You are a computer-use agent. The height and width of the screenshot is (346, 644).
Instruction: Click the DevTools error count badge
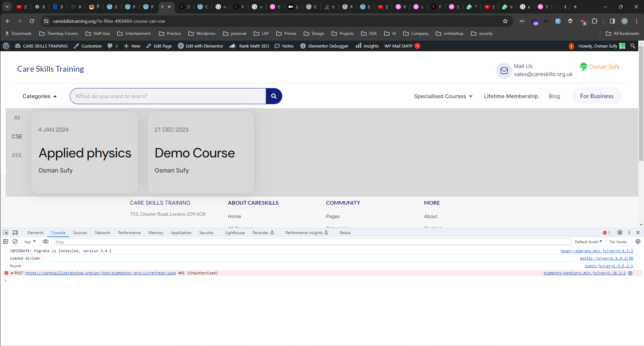pos(606,233)
